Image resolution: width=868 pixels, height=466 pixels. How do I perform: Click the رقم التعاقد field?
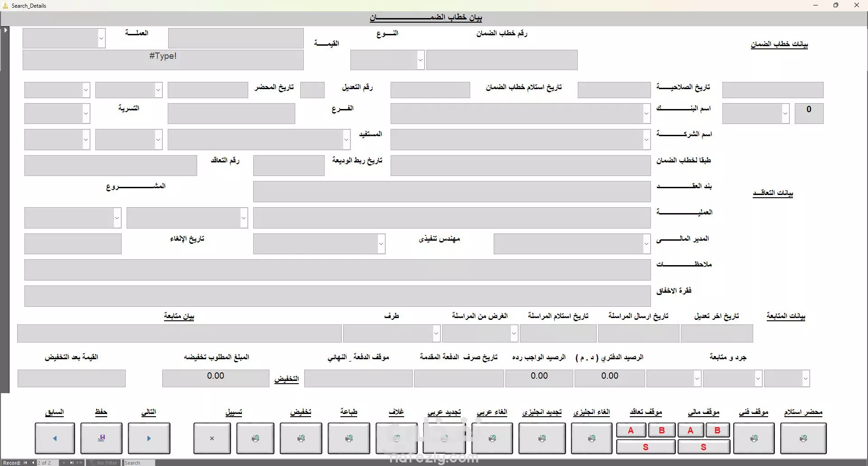111,166
